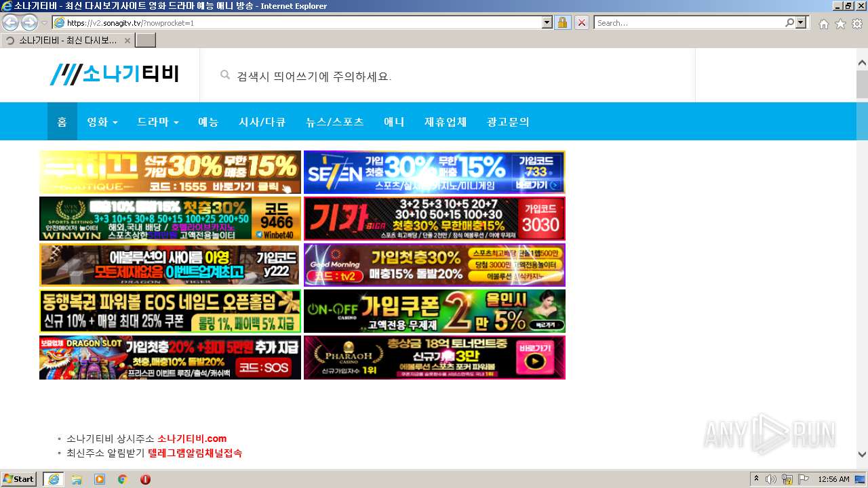Screen dimensions: 868x488
Task: Open the 예능 menu item
Action: pyautogui.click(x=208, y=122)
